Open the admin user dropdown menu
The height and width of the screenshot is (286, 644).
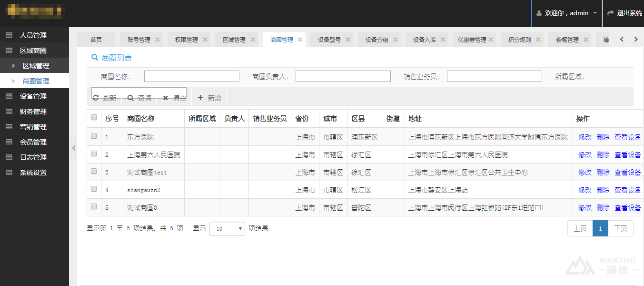pos(567,13)
